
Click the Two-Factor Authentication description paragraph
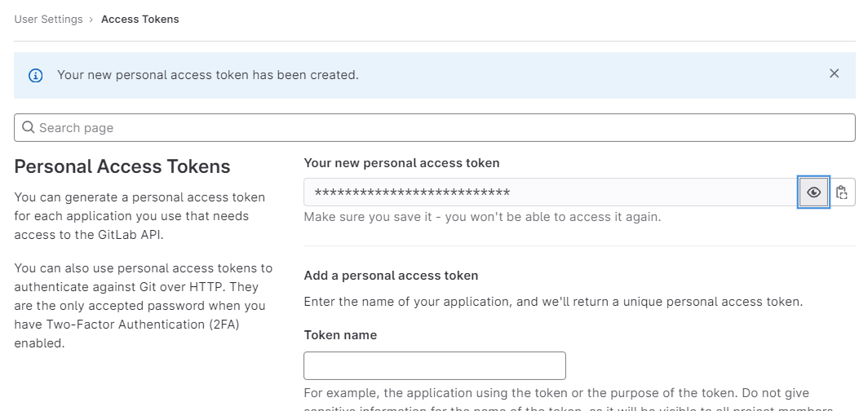143,306
